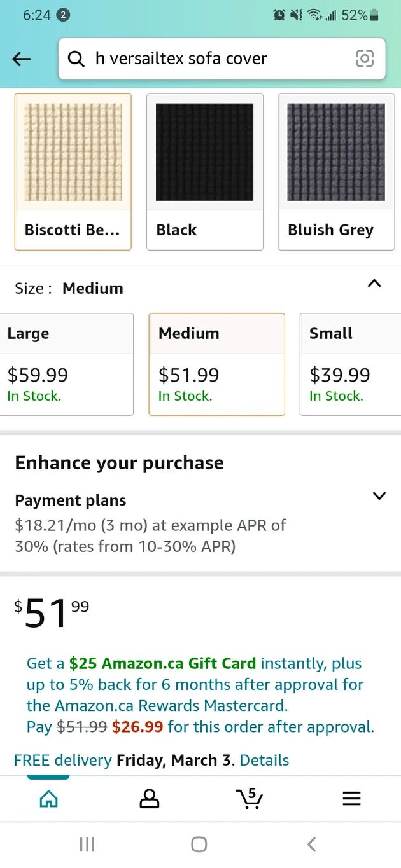Choose the Biscotti Beige color swatch

point(73,172)
